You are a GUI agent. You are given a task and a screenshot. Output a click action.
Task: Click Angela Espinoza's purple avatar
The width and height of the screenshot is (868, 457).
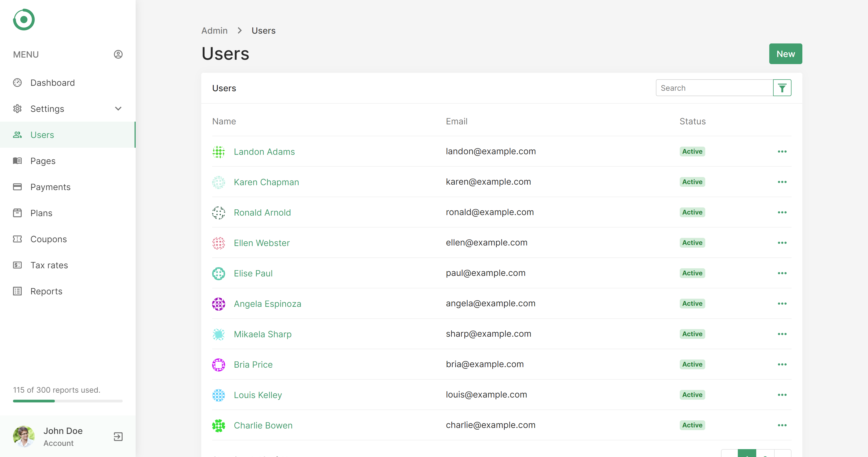218,304
